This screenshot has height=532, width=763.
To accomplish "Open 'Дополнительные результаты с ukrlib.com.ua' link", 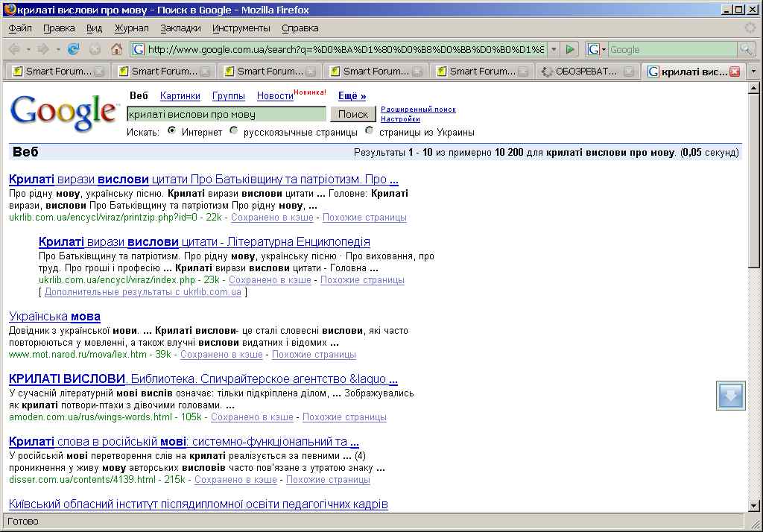I will [142, 292].
